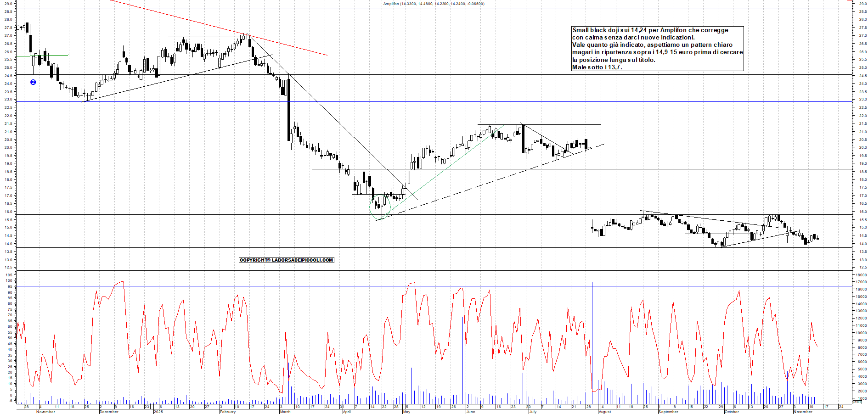The image size is (868, 414).
Task: Select the "August" month label
Action: [605, 412]
